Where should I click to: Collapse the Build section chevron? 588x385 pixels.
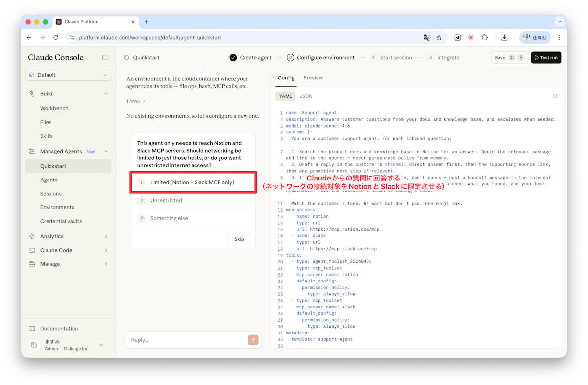[x=106, y=93]
